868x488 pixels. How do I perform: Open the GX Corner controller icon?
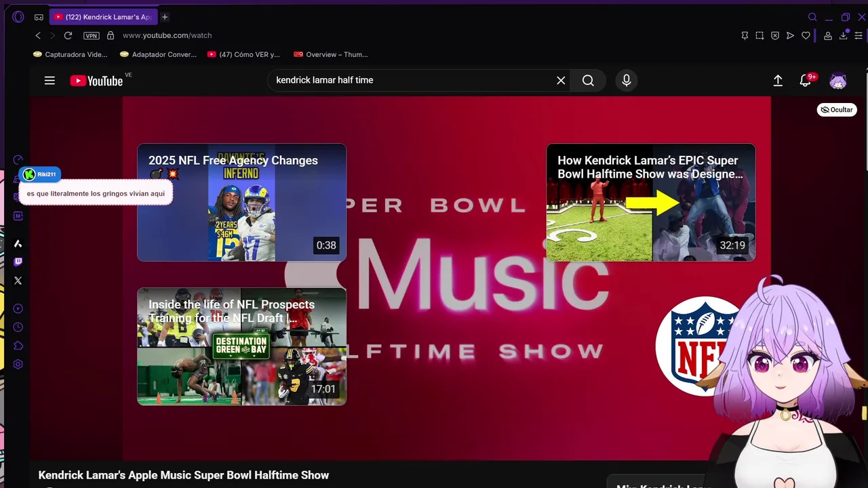point(39,17)
